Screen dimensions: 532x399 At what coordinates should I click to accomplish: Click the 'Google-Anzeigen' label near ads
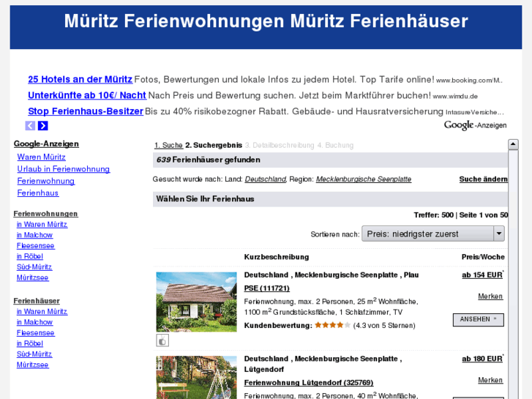tap(476, 125)
